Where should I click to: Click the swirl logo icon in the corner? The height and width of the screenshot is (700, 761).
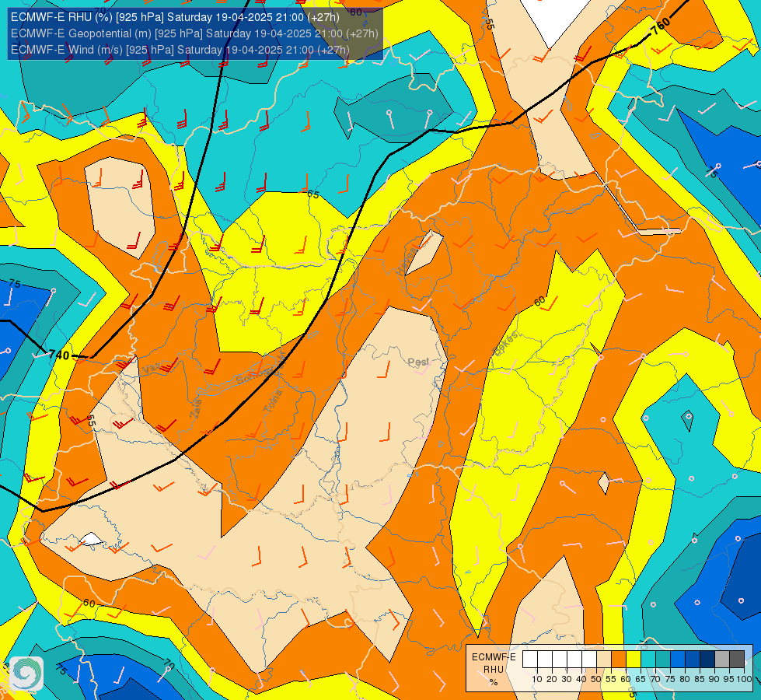point(26,674)
